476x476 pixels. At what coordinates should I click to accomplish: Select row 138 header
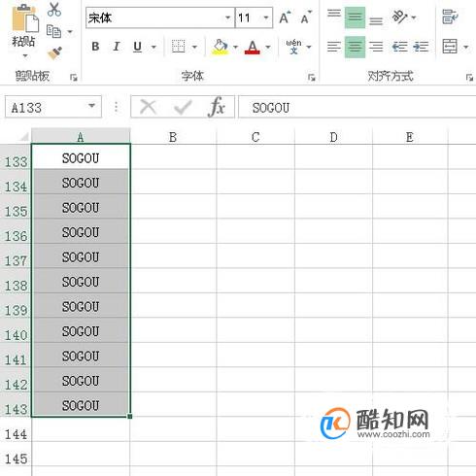point(16,281)
